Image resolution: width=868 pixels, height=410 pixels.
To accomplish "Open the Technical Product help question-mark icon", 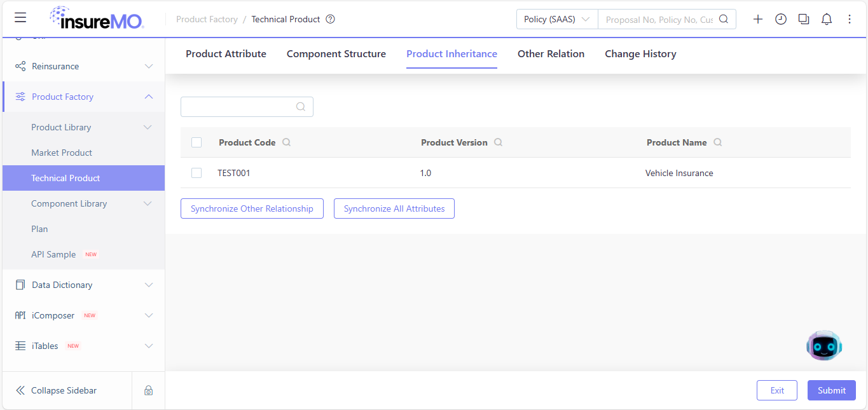I will (330, 19).
